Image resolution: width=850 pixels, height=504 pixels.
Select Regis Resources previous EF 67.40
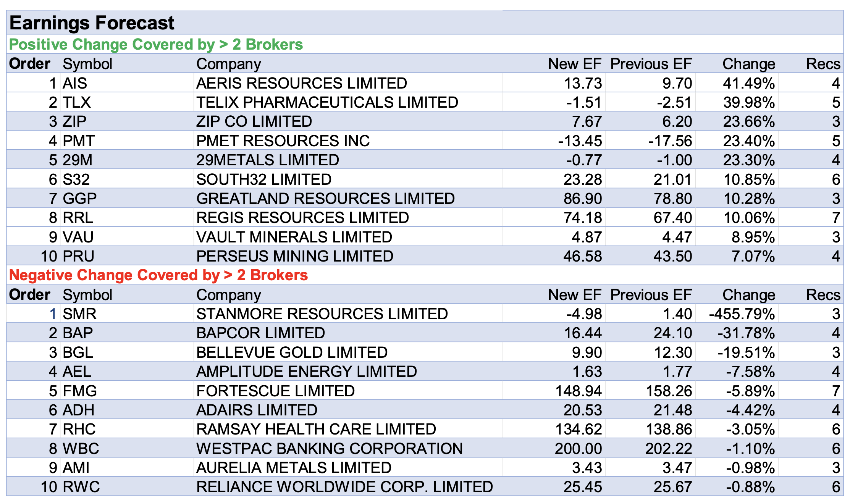point(672,218)
